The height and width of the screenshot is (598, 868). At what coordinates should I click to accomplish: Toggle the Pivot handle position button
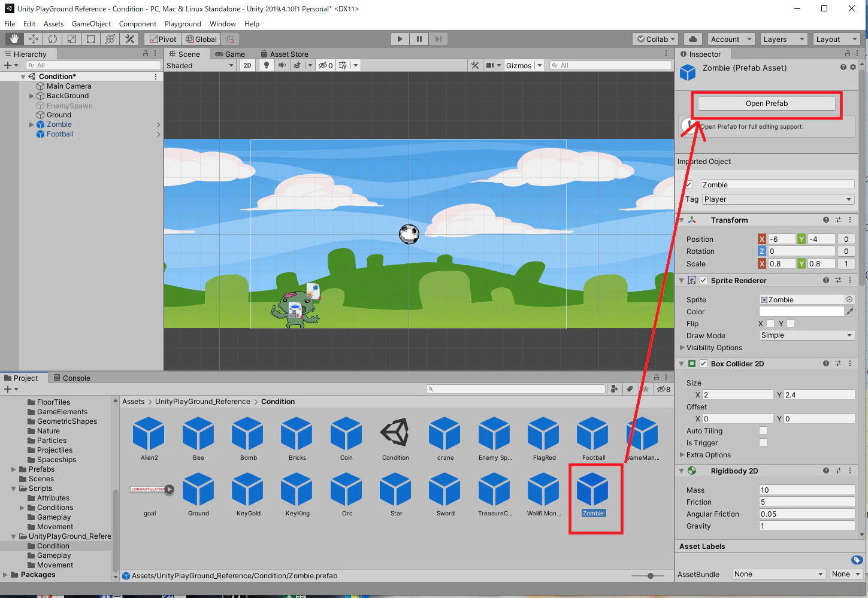(x=163, y=39)
